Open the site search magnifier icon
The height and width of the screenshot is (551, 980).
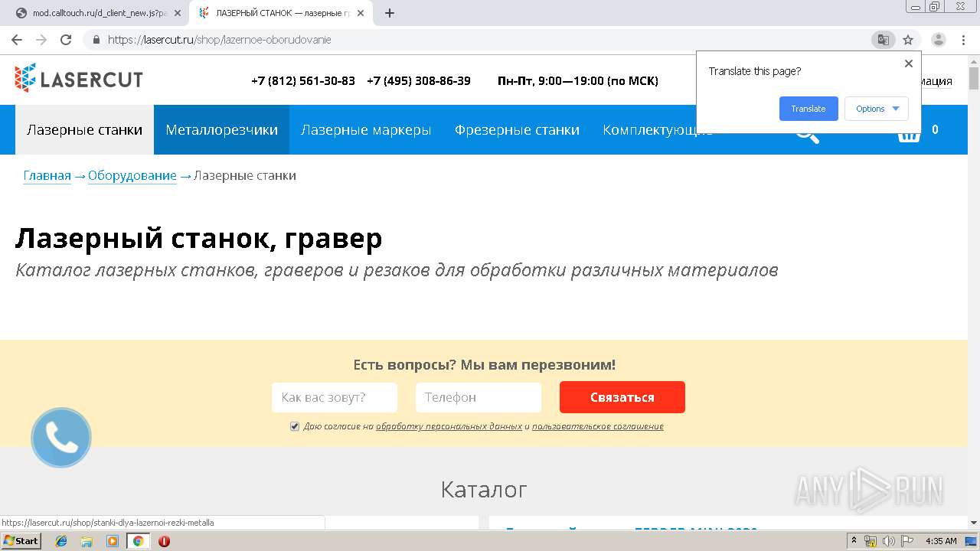(x=806, y=133)
